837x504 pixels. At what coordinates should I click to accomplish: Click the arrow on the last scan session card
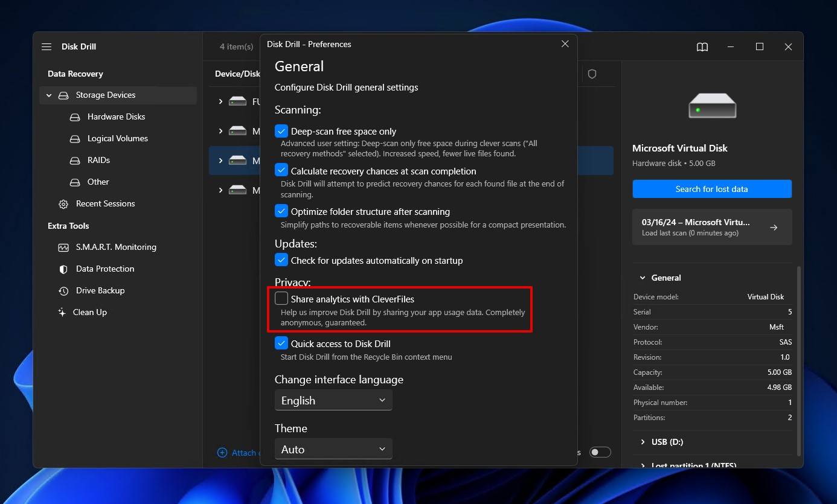click(774, 228)
